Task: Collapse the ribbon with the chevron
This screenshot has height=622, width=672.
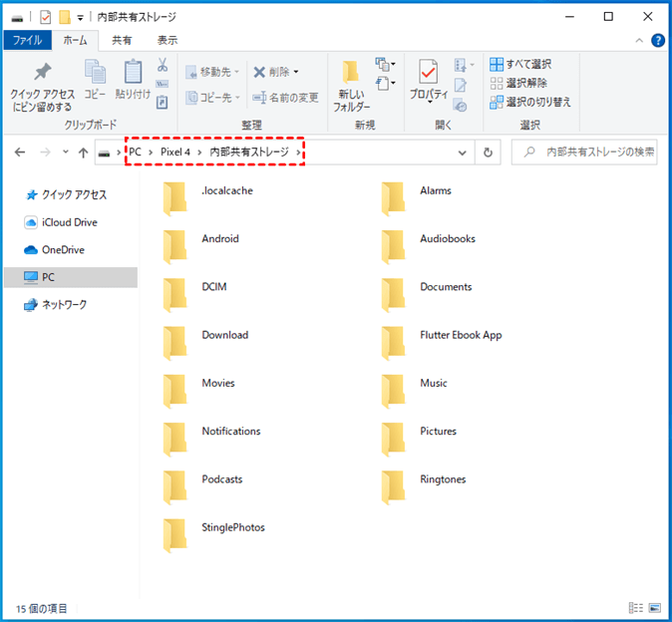Action: [x=639, y=41]
